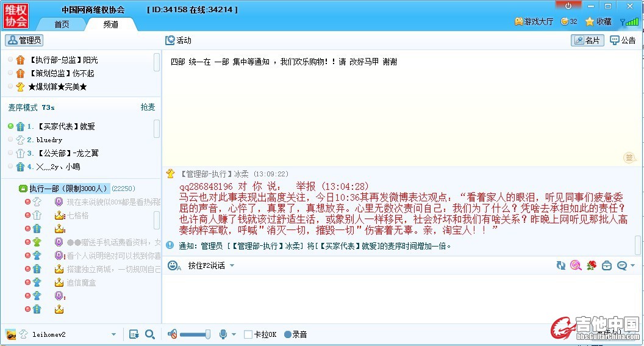Switch to the 频道 tab

tap(111, 24)
